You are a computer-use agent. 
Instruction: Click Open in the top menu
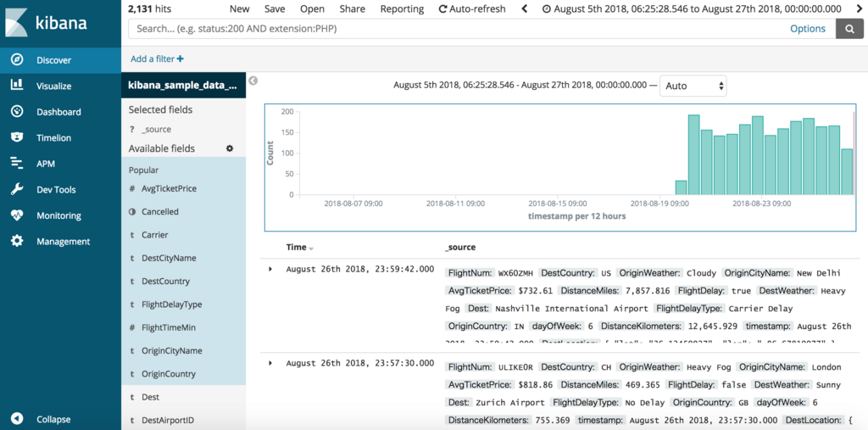click(312, 8)
